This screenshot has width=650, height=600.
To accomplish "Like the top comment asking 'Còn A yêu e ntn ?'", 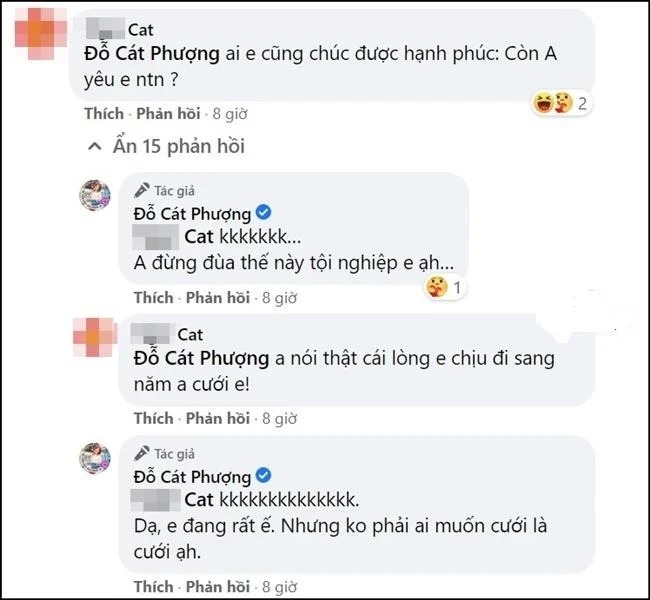I will 104,114.
